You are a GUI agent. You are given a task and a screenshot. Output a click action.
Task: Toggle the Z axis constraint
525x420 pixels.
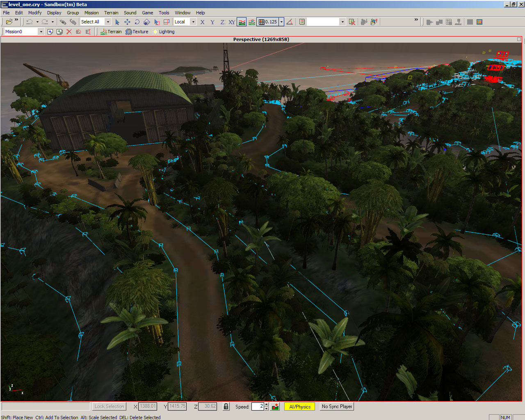222,22
